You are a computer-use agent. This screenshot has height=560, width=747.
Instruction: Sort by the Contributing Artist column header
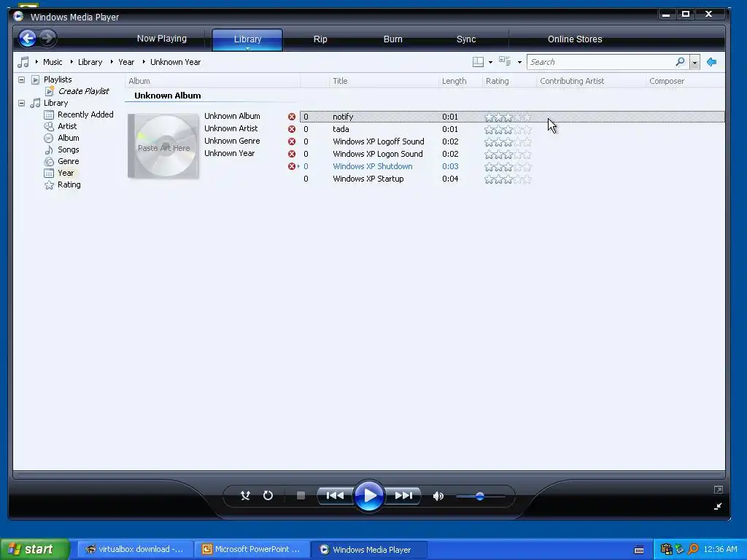click(x=591, y=81)
